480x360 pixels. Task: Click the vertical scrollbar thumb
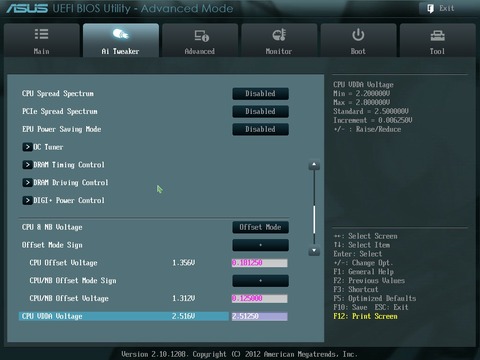(314, 220)
